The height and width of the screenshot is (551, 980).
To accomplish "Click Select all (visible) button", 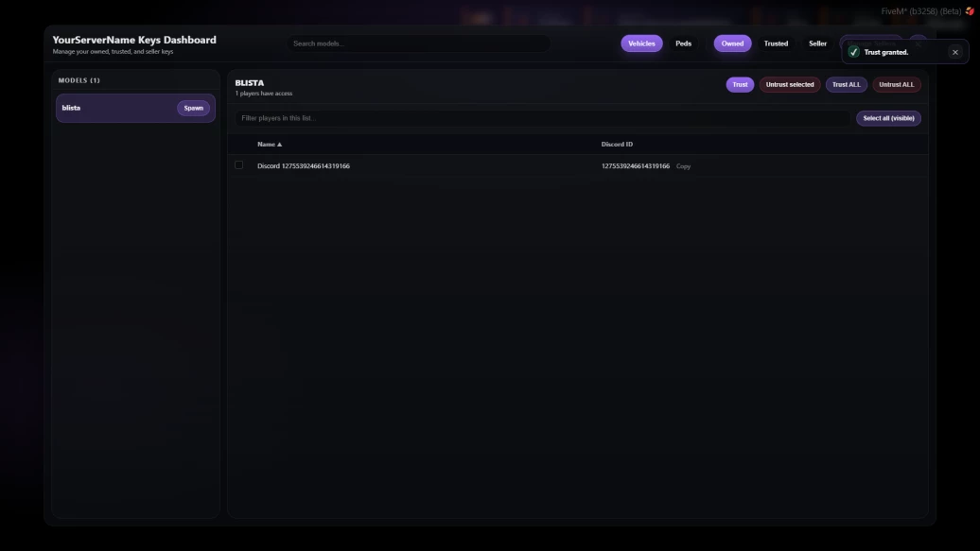I will coord(888,118).
